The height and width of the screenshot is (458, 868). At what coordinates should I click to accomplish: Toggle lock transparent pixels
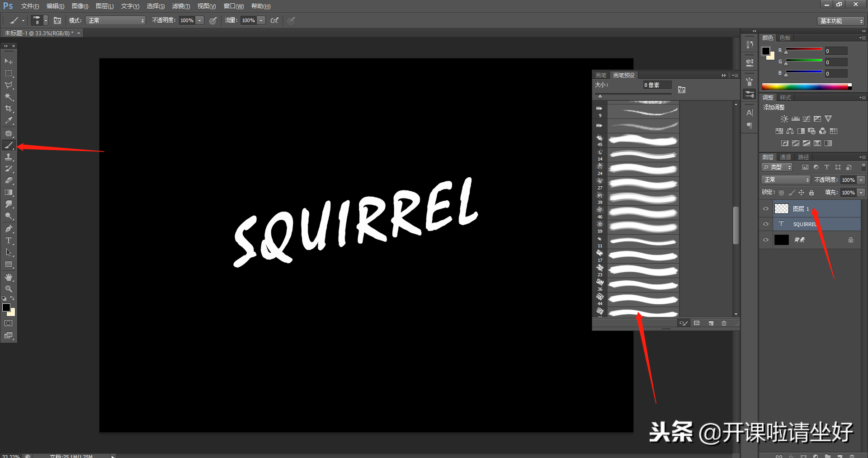782,193
